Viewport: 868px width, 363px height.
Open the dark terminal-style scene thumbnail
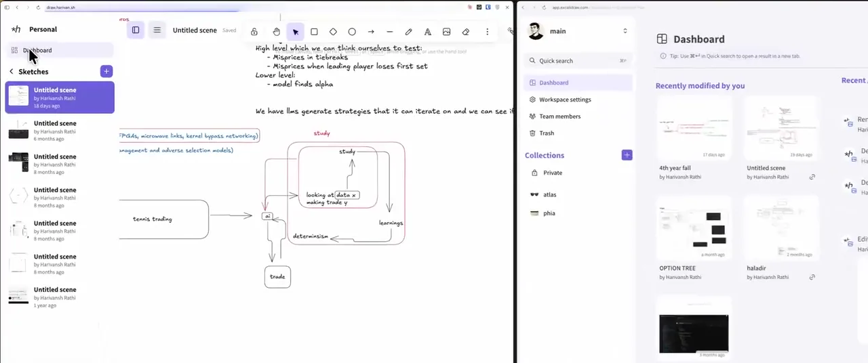pos(694,328)
